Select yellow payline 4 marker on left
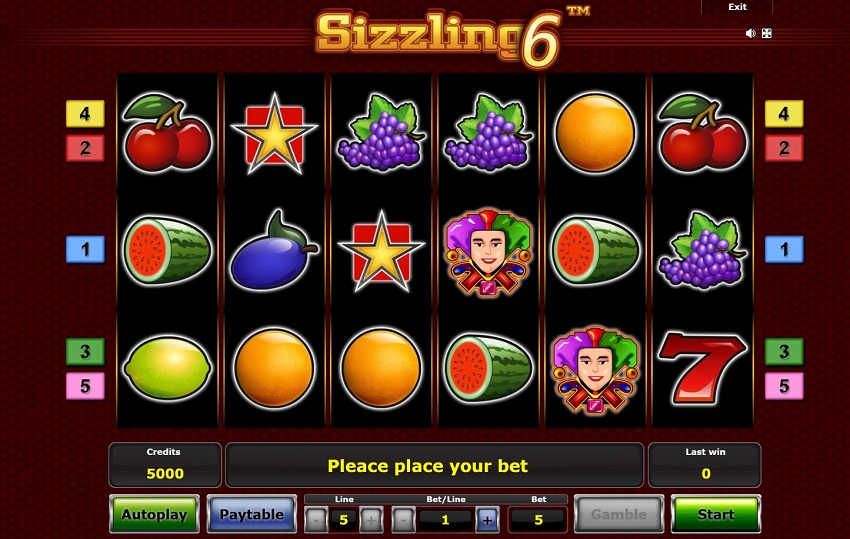 click(85, 114)
